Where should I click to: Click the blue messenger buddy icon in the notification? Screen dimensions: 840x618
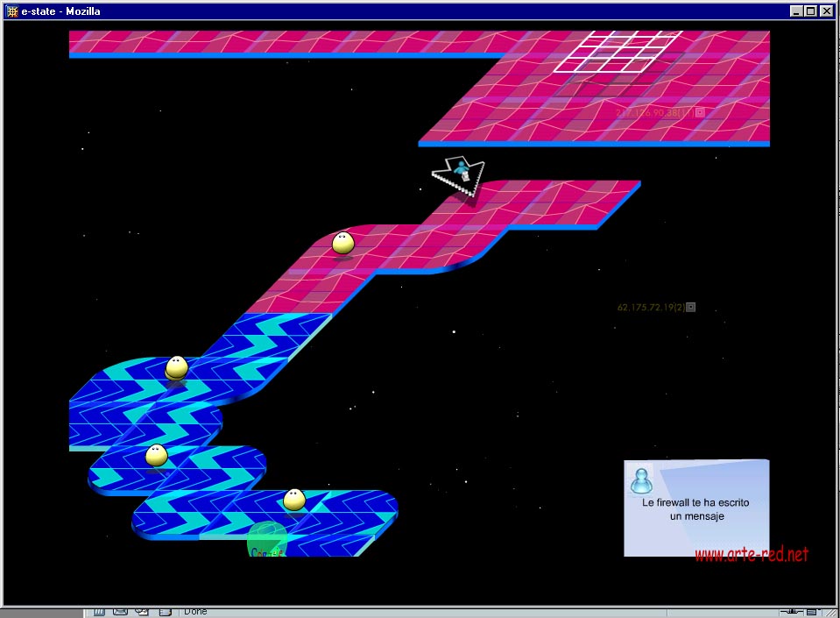[641, 479]
